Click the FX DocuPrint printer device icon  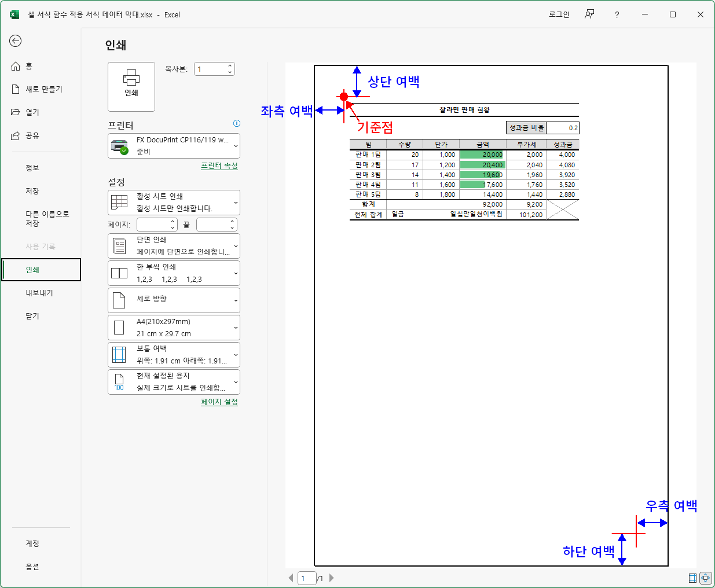(119, 147)
